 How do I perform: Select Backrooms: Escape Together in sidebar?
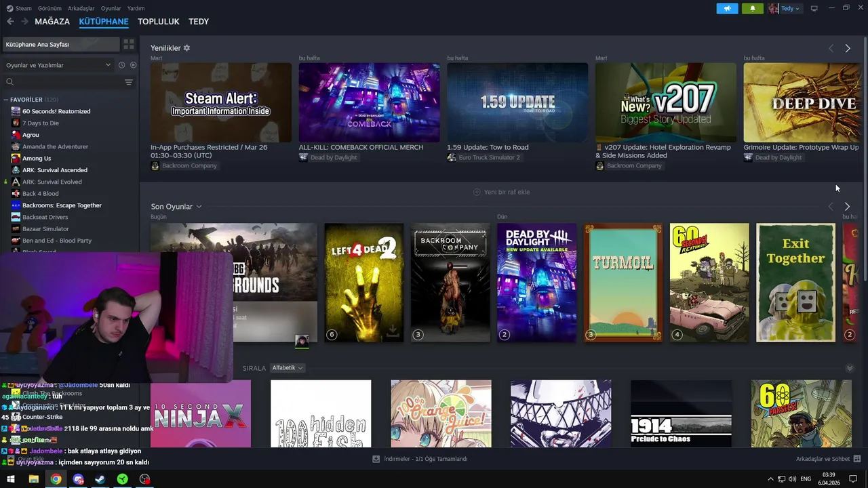pos(62,205)
